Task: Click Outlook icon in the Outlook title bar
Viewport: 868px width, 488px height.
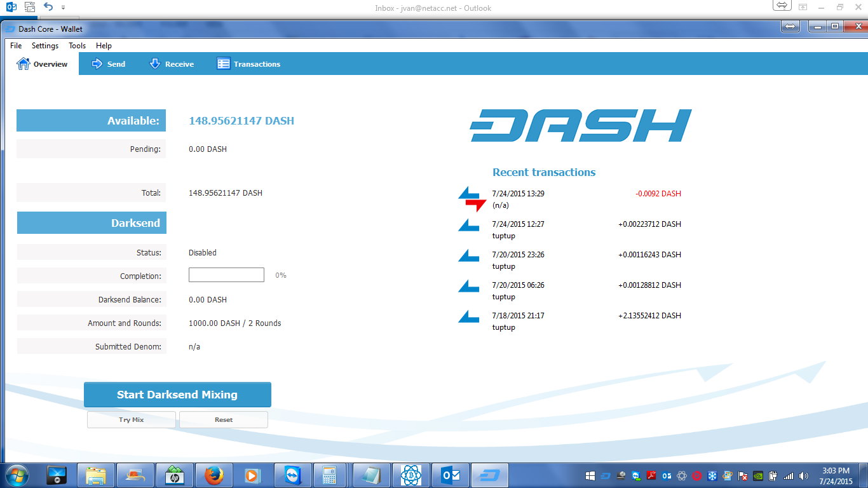Action: tap(11, 8)
